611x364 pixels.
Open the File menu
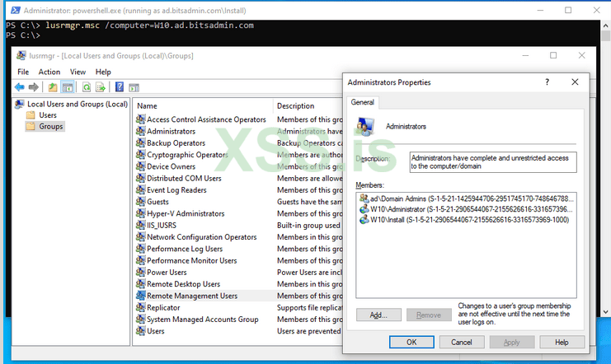pos(23,72)
